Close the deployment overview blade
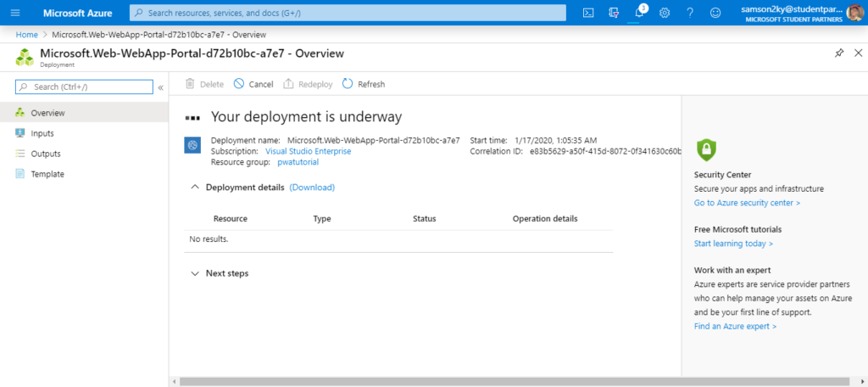Screen dimensions: 868x387 coord(859,53)
